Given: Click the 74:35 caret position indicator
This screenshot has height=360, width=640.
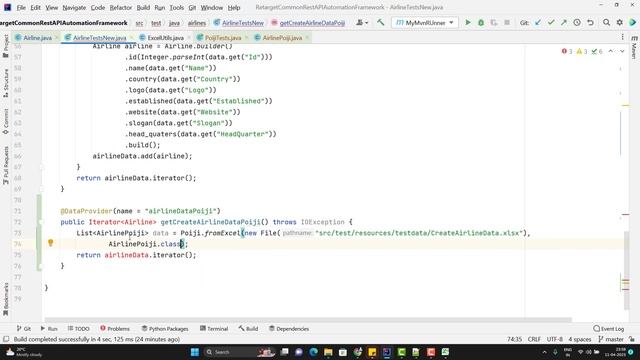Looking at the screenshot, I should (x=514, y=339).
